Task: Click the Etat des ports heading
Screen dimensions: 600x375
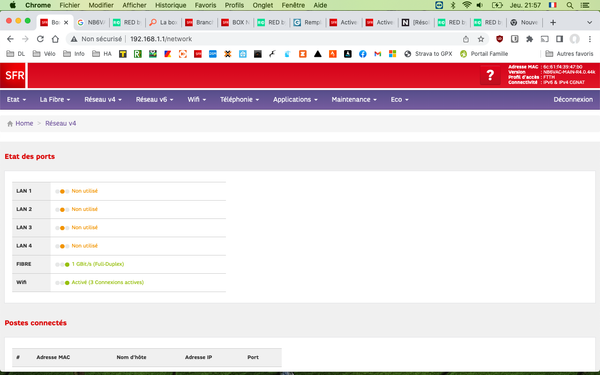Action: [29, 157]
